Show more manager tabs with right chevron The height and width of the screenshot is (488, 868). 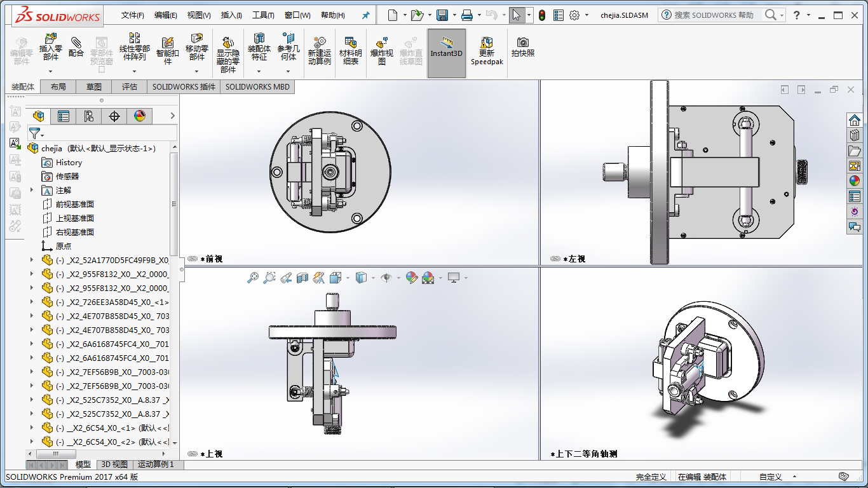(172, 116)
